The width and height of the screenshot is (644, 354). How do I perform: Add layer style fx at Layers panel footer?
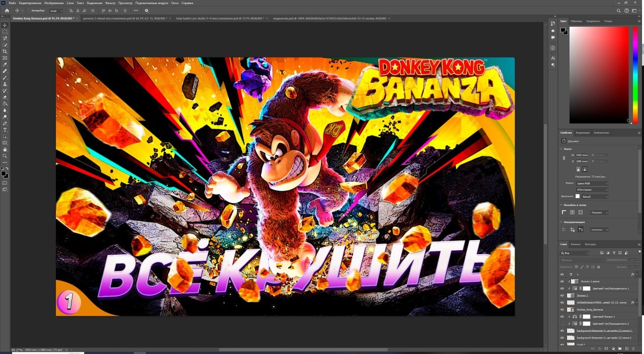599,349
